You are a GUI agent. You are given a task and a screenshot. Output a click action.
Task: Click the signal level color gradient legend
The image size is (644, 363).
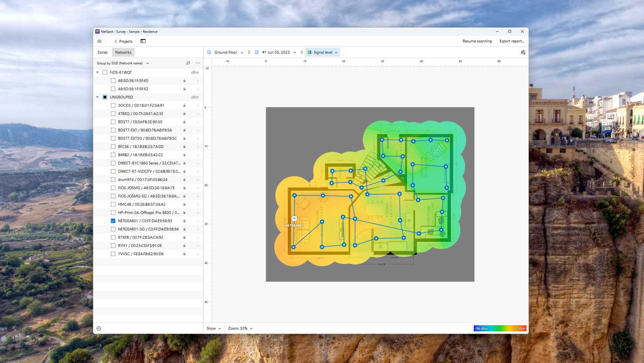tap(500, 329)
